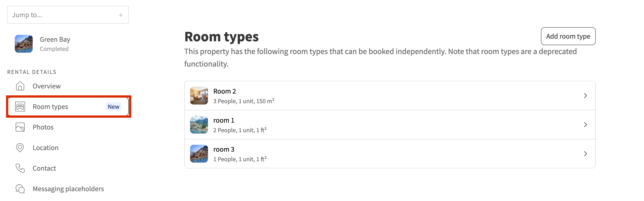
Task: Navigate to Location in sidebar
Action: click(45, 148)
